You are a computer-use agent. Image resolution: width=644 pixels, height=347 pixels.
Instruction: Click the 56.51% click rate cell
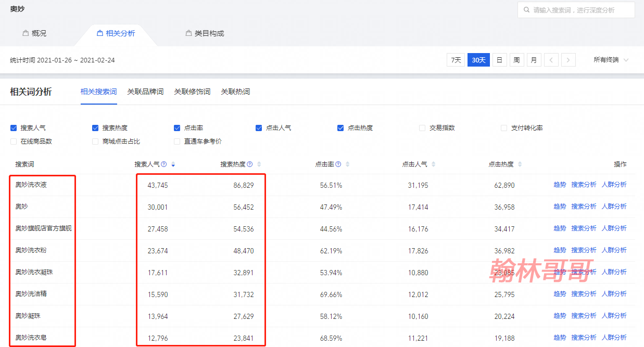pos(331,185)
